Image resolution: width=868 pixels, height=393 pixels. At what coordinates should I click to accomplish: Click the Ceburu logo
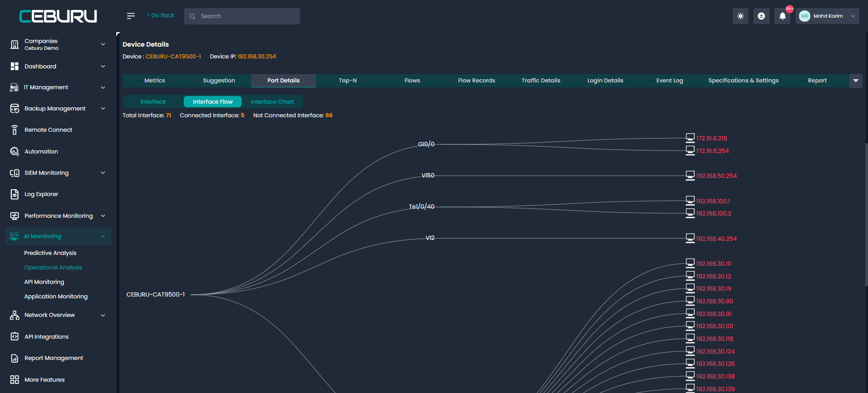tap(58, 16)
